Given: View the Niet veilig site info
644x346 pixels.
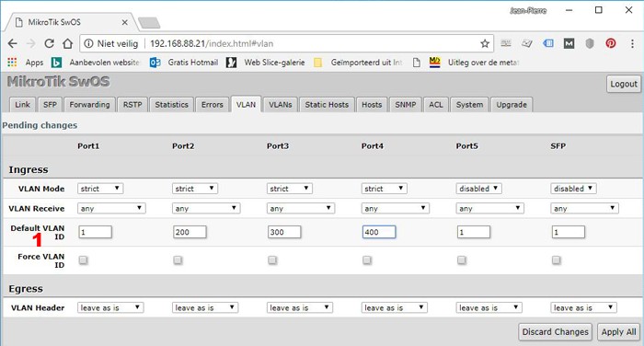Looking at the screenshot, I should pos(111,43).
